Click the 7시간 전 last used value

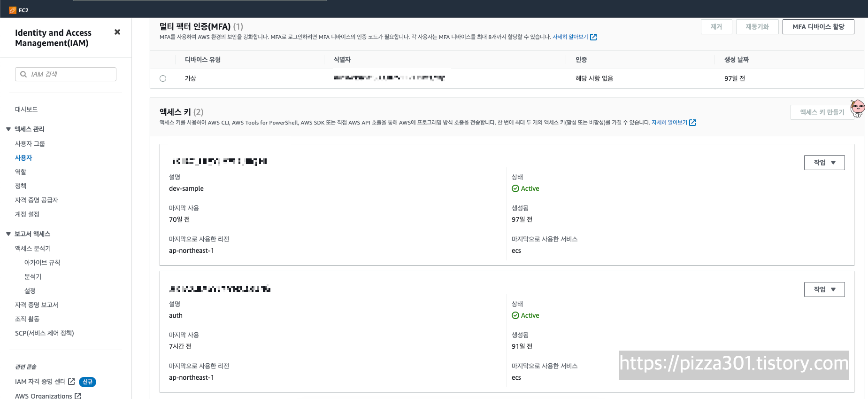coord(180,346)
